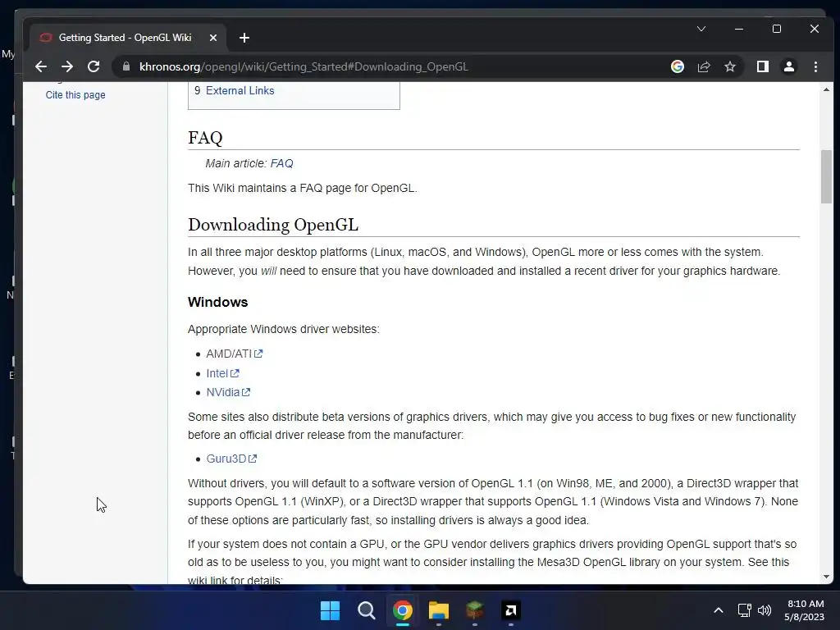The width and height of the screenshot is (840, 630).
Task: Jump to External Links in contents
Action: tap(240, 90)
